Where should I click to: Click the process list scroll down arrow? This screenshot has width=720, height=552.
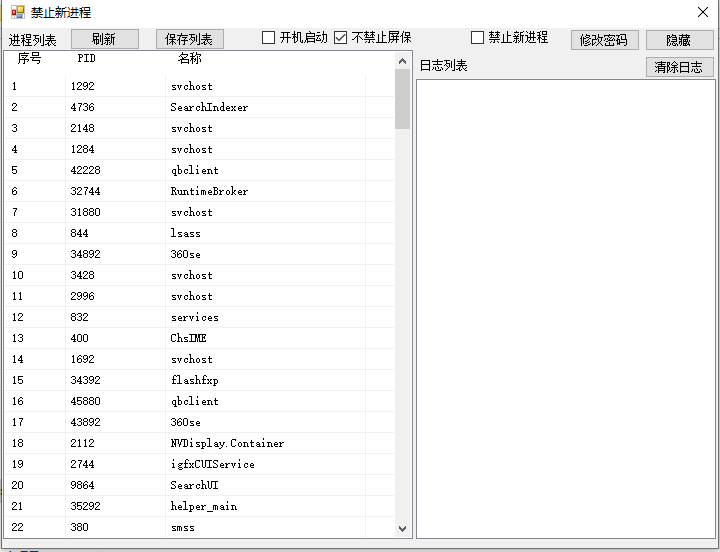(403, 529)
